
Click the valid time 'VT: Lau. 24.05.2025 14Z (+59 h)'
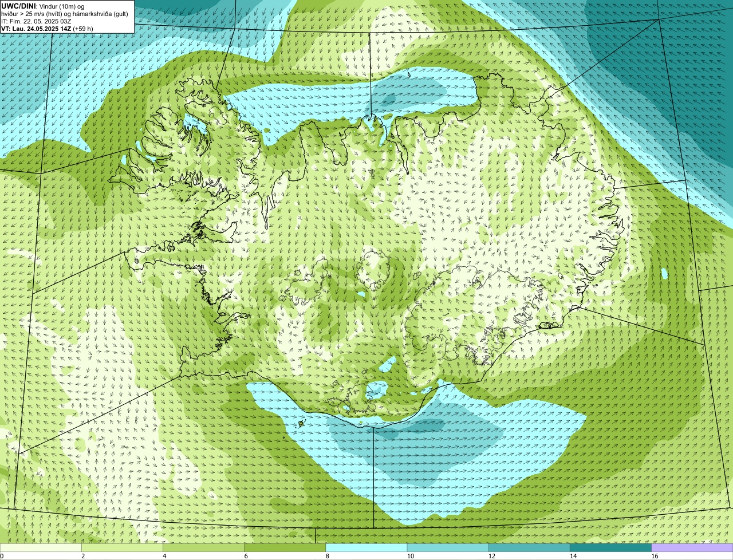(x=47, y=29)
